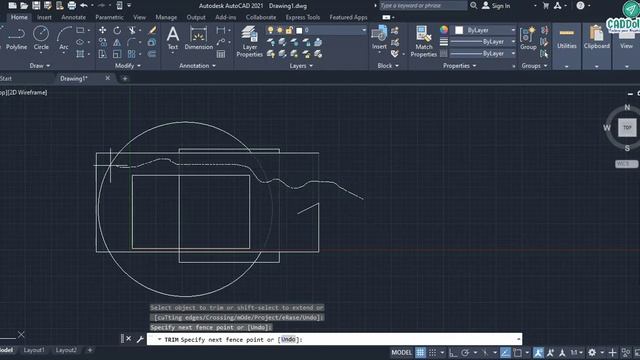Click the Save icon in quick access toolbar
Viewport: 640px width, 360px height.
(36, 5)
